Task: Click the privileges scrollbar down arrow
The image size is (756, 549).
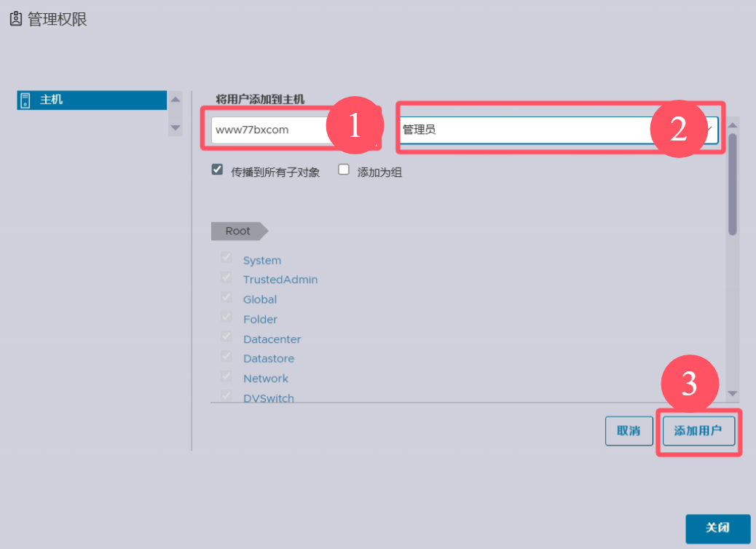Action: pos(733,393)
